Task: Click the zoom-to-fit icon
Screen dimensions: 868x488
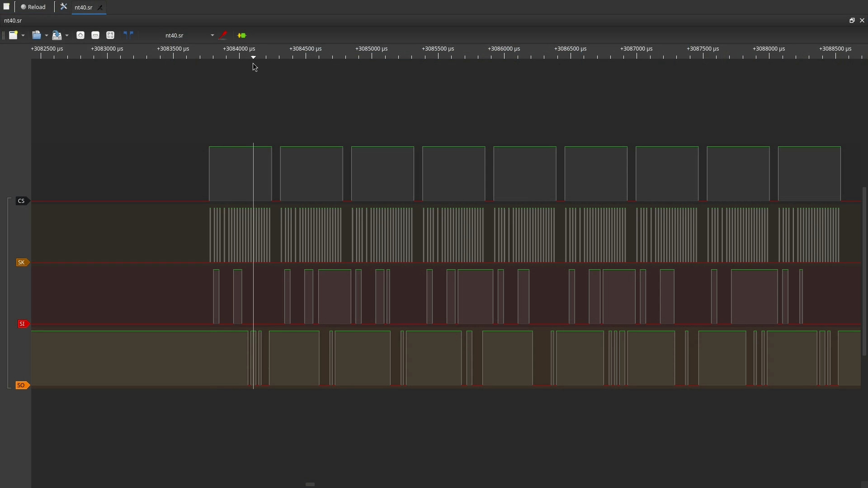Action: 110,35
